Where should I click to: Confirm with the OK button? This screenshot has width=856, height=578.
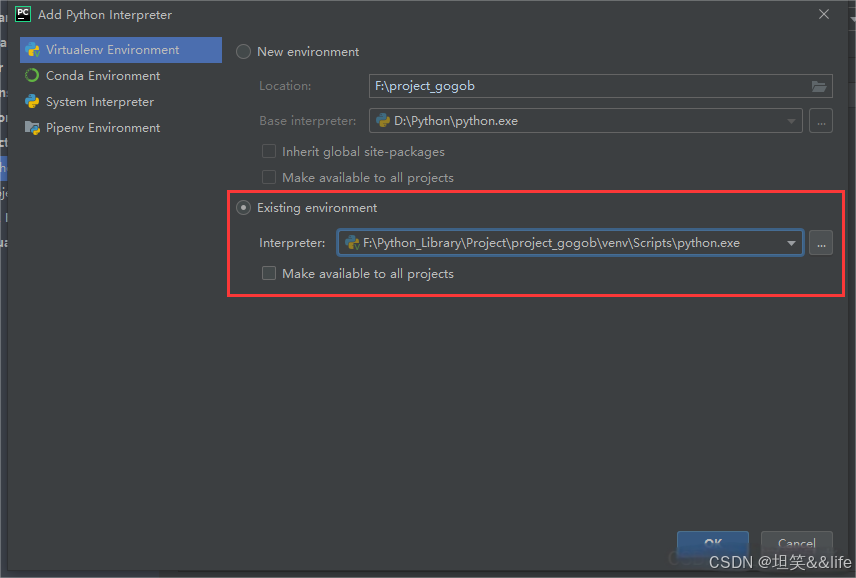pos(712,543)
